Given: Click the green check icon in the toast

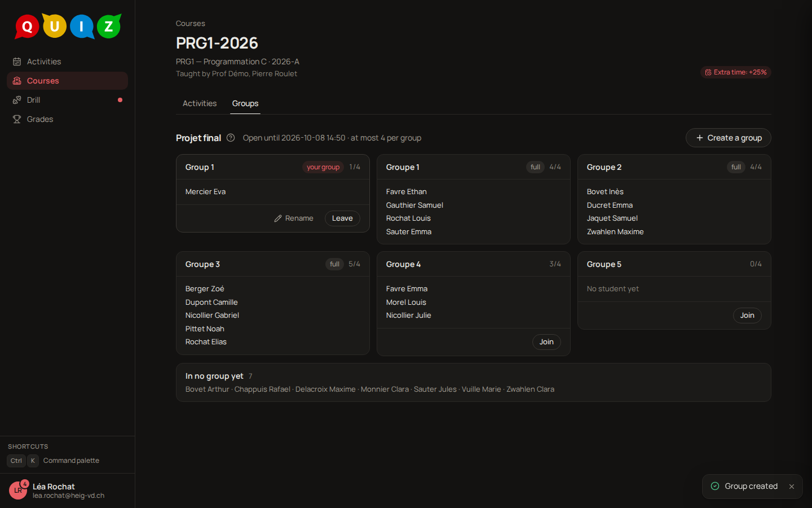Looking at the screenshot, I should [715, 486].
